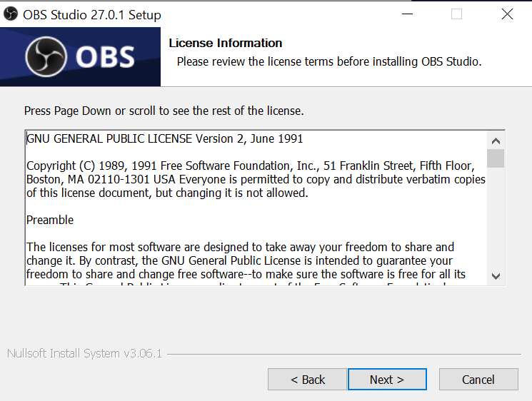
Task: Click the "Nullsoft Install System v3.06.1" label
Action: 84,354
